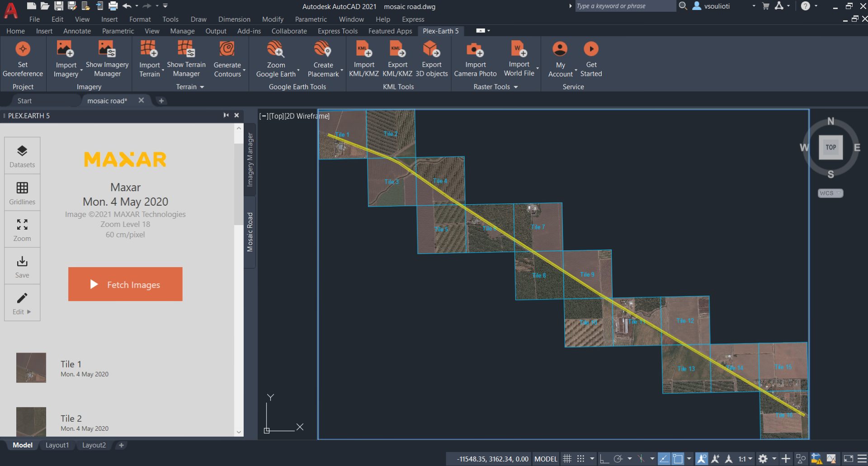
Task: Expand the Terrain panel dropdown
Action: (202, 87)
